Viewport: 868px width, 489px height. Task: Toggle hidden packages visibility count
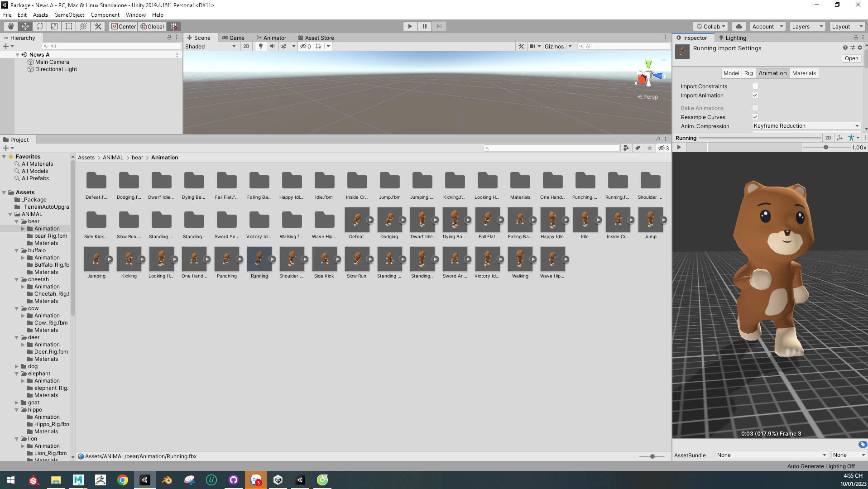point(663,148)
